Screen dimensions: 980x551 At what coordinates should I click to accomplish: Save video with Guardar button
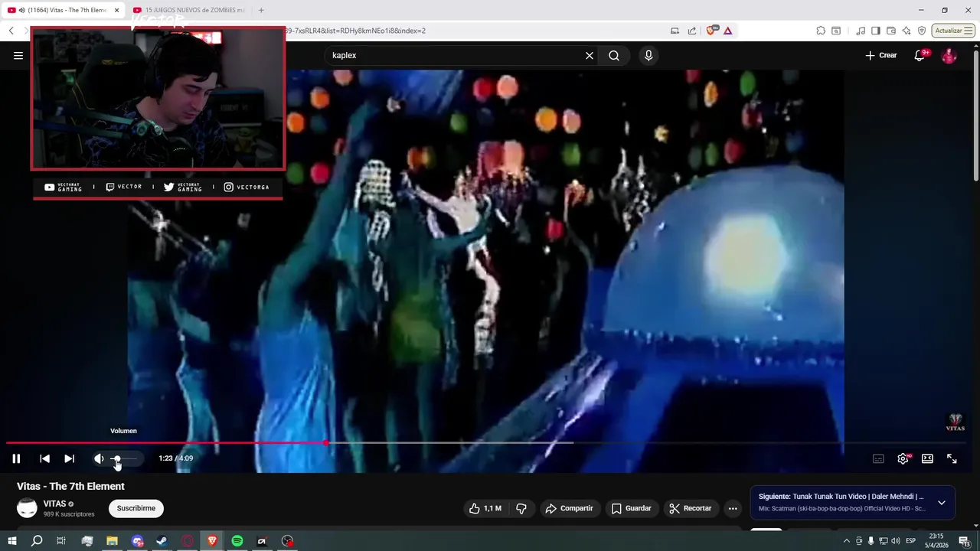[x=632, y=508]
